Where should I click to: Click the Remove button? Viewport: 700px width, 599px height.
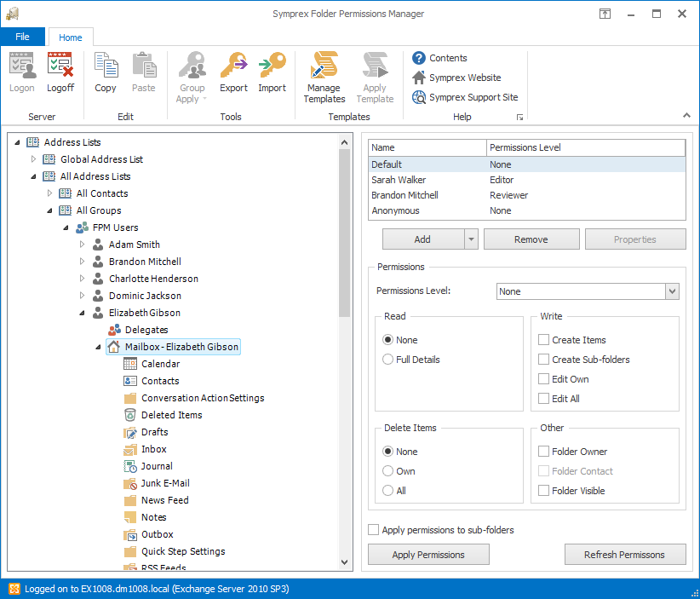tap(531, 239)
